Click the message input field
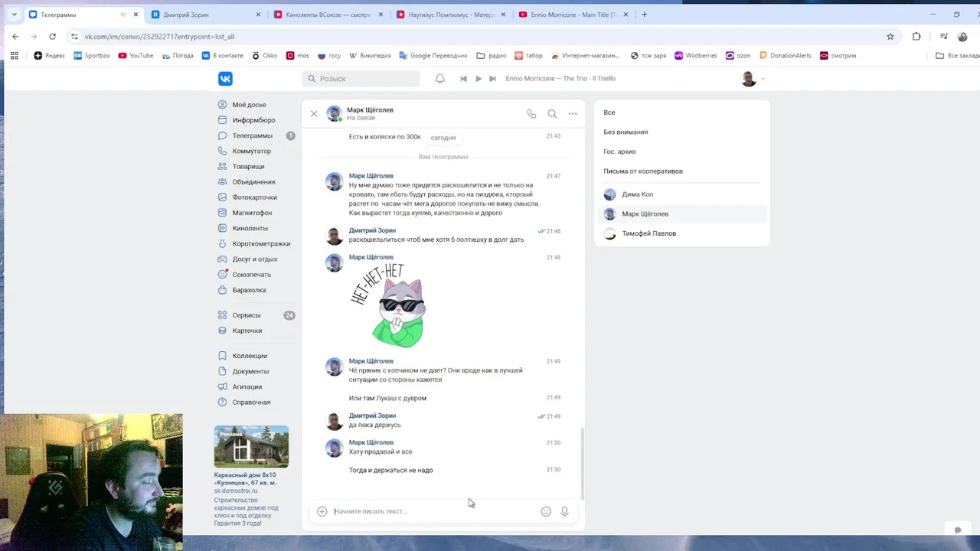This screenshot has width=980, height=551. point(433,511)
